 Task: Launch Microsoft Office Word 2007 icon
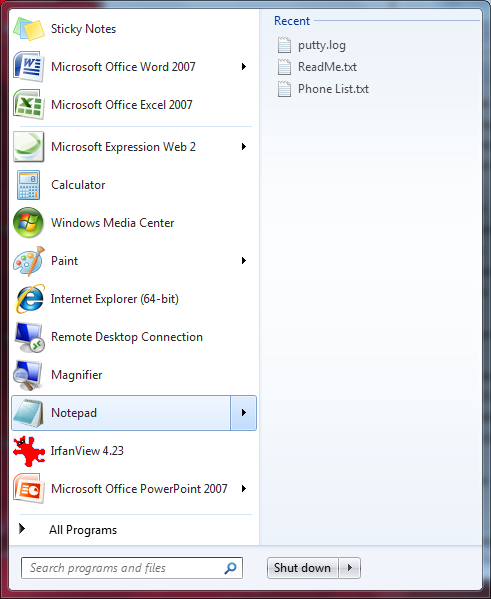(28, 67)
